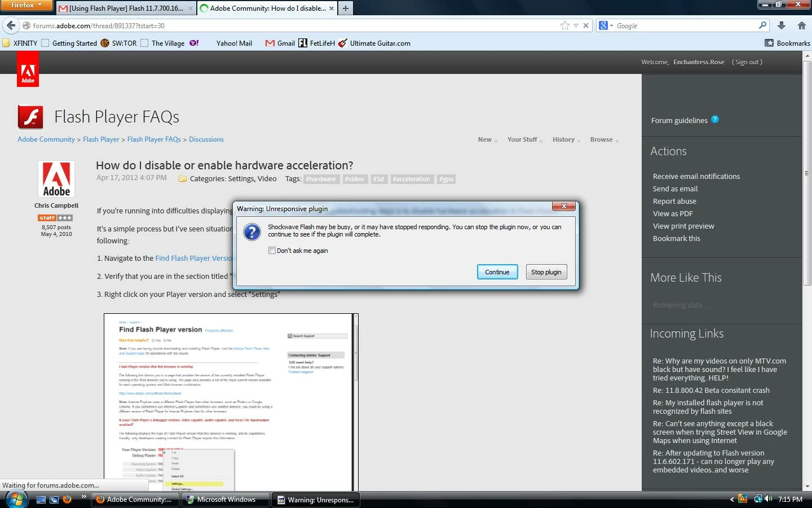Open Microsoft Windows taskbar item
Screen dimensions: 812x508
tap(226, 500)
